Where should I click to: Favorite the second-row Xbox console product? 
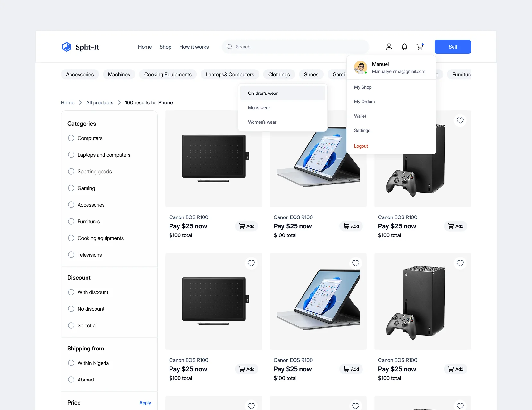click(x=460, y=263)
